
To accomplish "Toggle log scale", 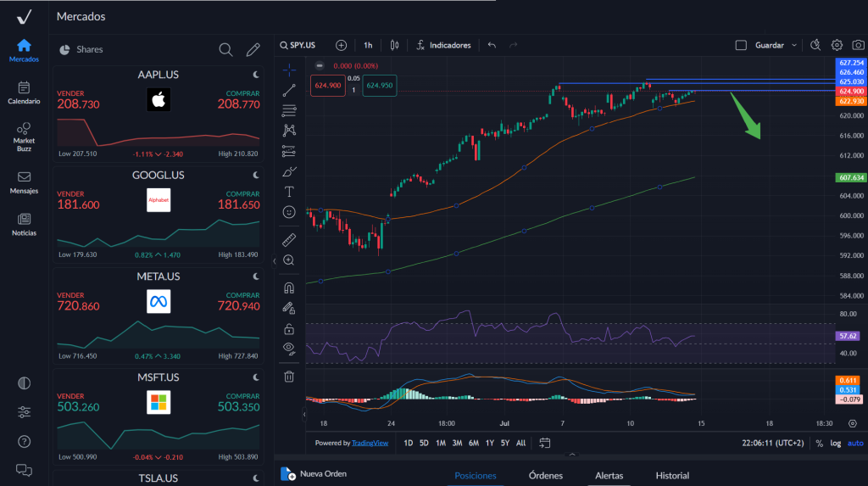I will pos(835,444).
